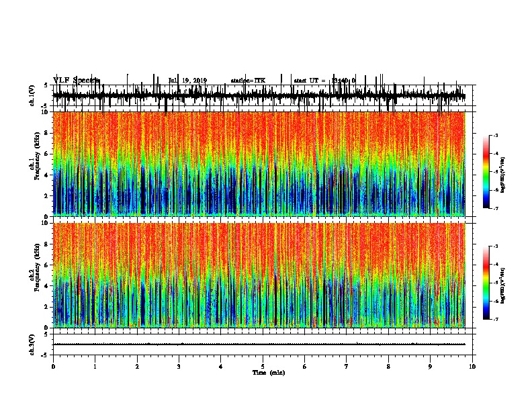The width and height of the screenshot is (532, 411).
Task: Click the '5' tick on ch.1(V) axis
Action: (x=46, y=85)
